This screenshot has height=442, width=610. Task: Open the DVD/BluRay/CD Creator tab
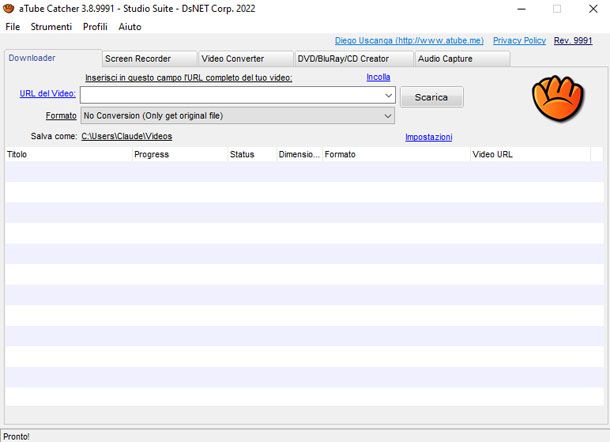point(354,59)
